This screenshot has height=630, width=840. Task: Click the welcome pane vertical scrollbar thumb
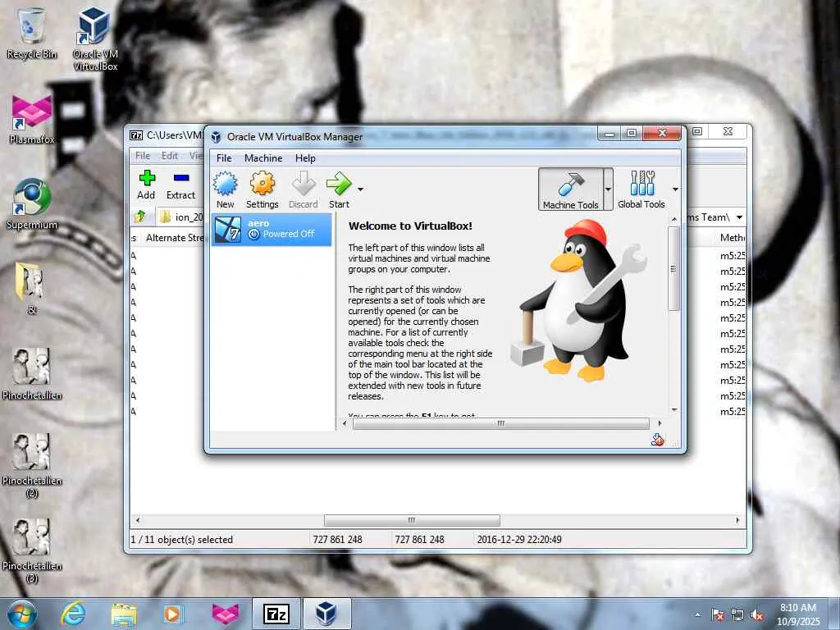tap(674, 268)
